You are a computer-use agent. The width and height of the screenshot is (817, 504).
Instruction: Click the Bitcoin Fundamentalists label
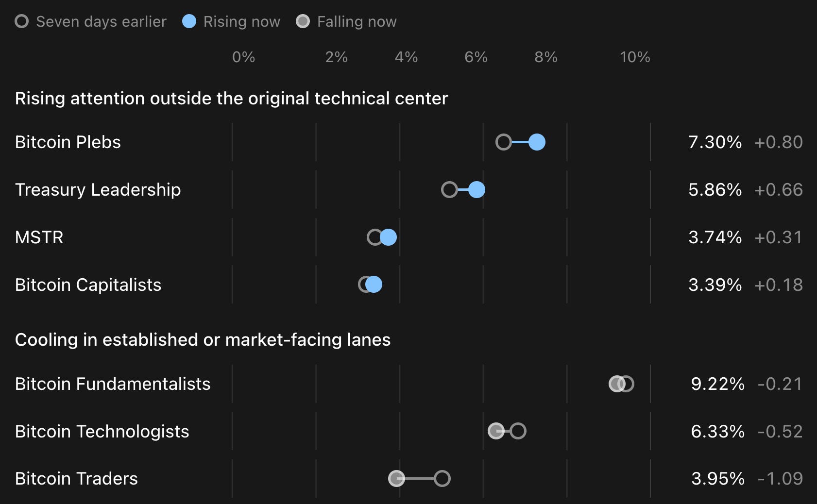click(113, 384)
